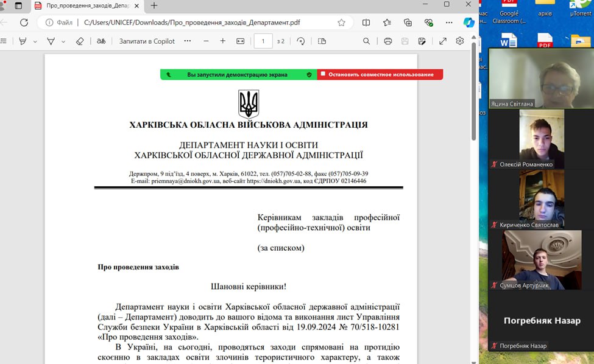This screenshot has height=364, width=594.
Task: Select the PDF highlight tool
Action: pyautogui.click(x=23, y=41)
